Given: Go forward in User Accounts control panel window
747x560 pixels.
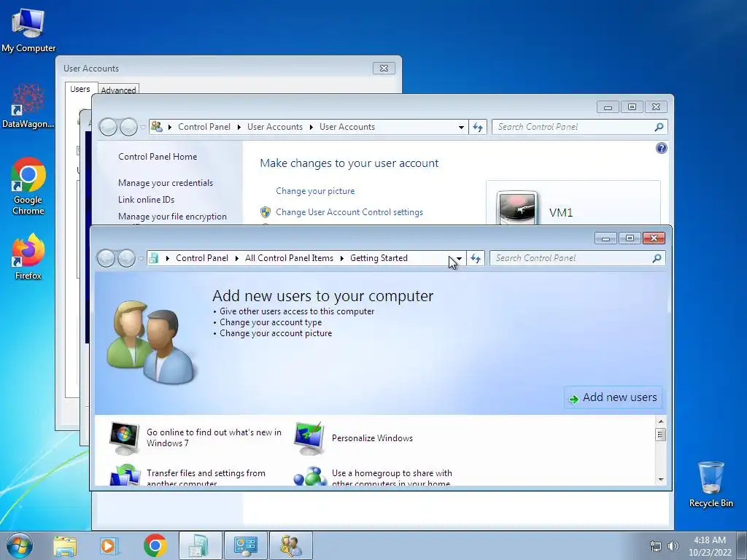Looking at the screenshot, I should click(x=128, y=127).
